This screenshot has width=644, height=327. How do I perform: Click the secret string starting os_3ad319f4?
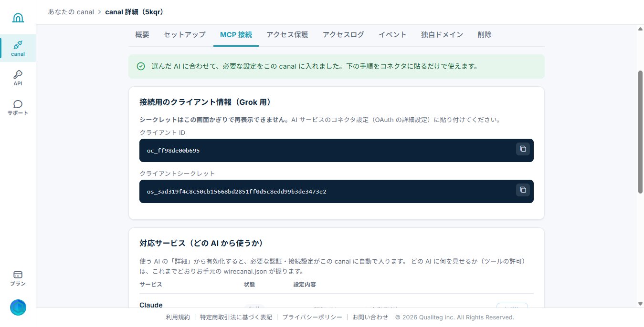[x=237, y=192]
